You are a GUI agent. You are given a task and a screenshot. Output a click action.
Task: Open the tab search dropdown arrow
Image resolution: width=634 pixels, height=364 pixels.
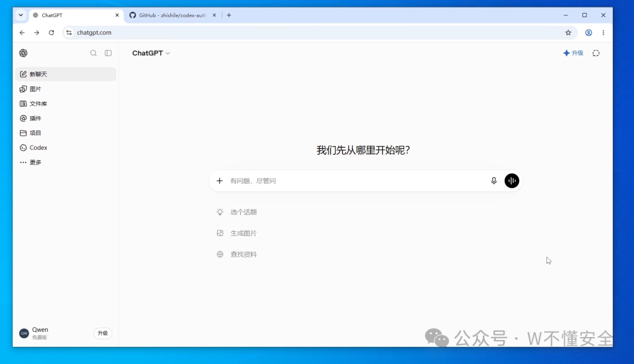click(x=21, y=15)
